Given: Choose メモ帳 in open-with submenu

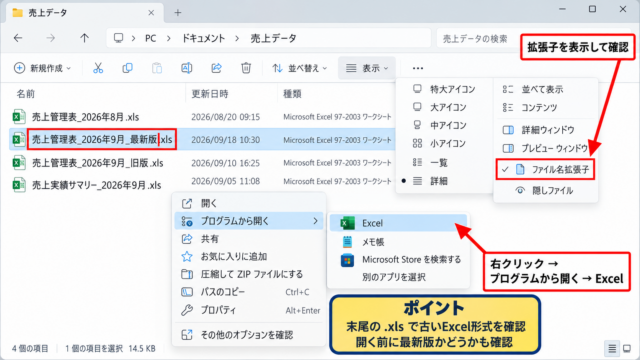Looking at the screenshot, I should click(x=398, y=242).
